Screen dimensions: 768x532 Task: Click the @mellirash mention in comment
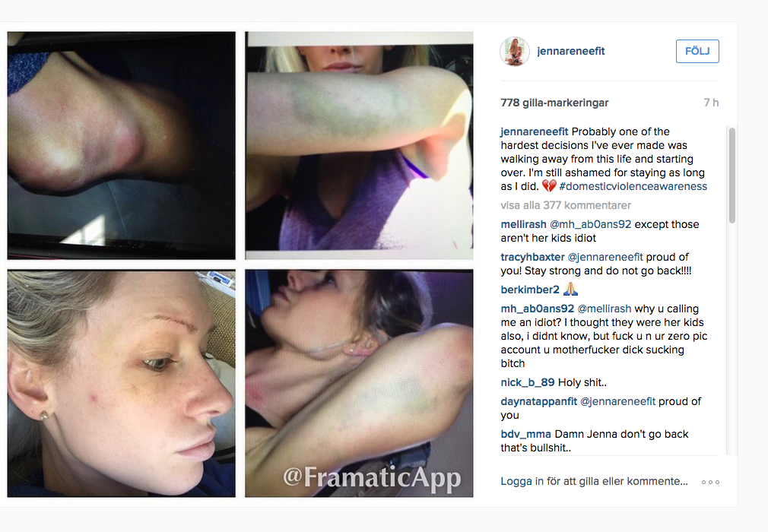pyautogui.click(x=604, y=309)
